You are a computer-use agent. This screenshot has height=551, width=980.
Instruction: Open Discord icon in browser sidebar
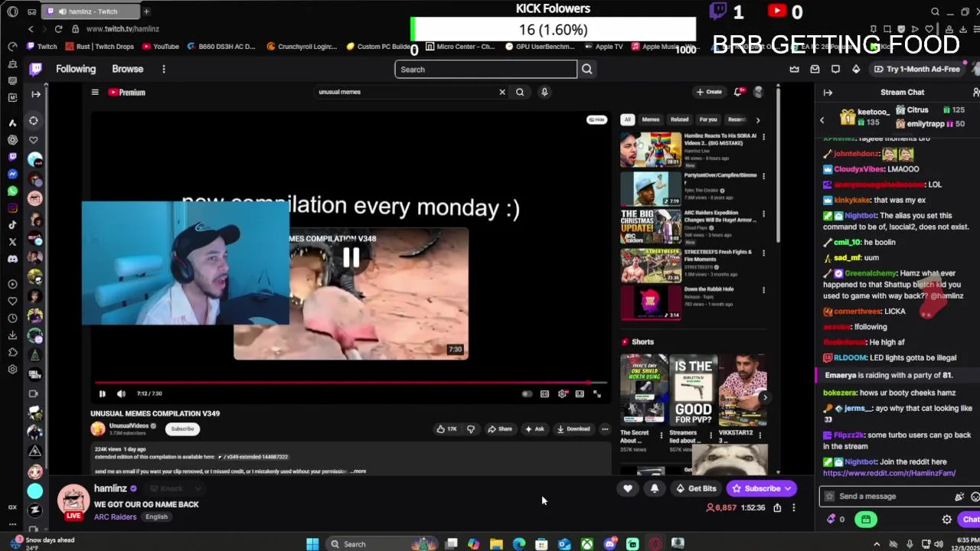click(x=12, y=259)
